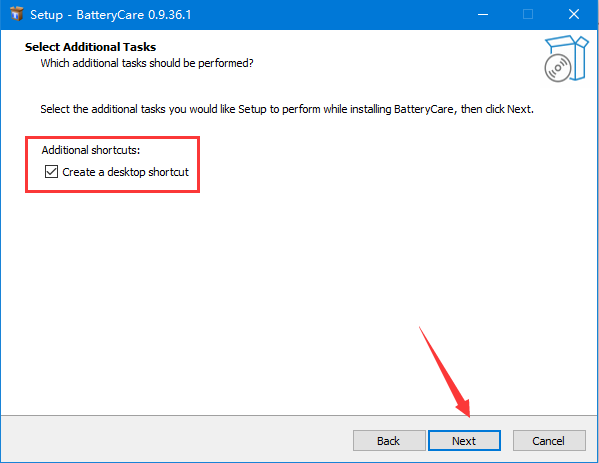Cancel the BatteryCare installation
This screenshot has height=463, width=599.
pyautogui.click(x=549, y=441)
